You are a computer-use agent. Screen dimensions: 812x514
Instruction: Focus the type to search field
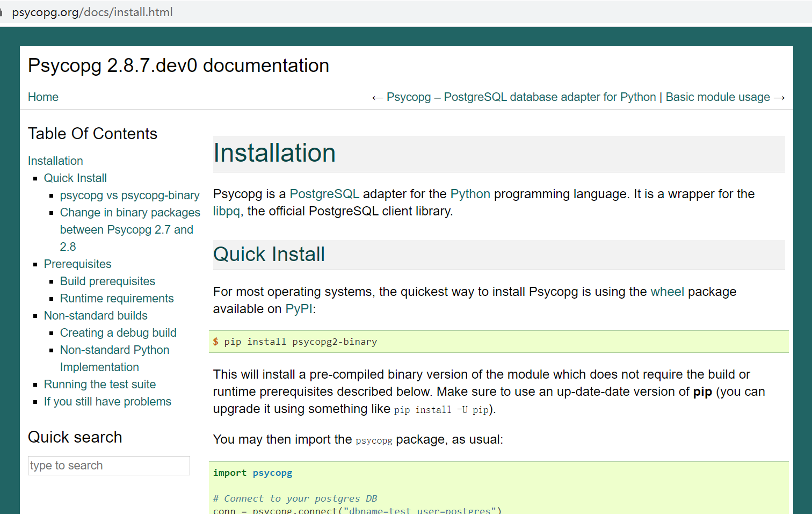click(109, 466)
